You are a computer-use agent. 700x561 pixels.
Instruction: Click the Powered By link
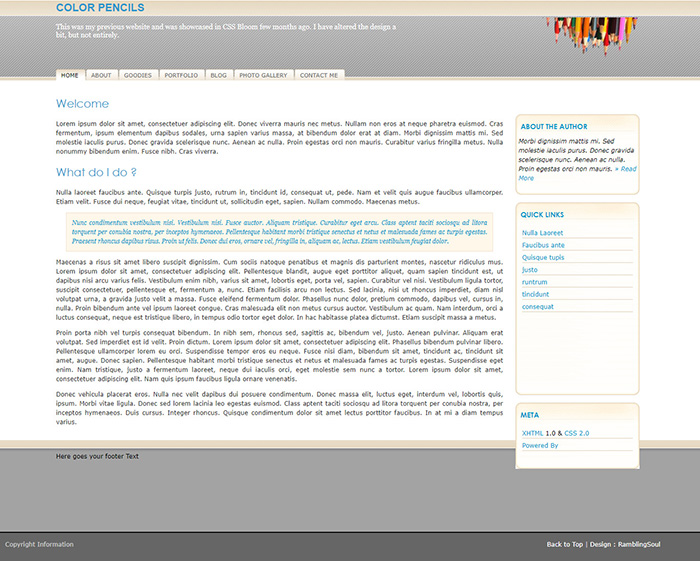click(x=540, y=445)
